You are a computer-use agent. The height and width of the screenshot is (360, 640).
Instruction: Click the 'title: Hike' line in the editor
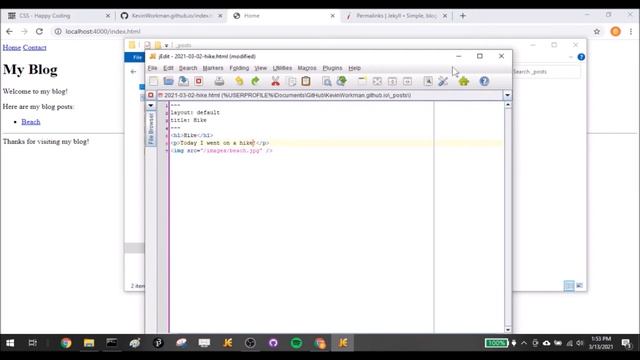[189, 120]
